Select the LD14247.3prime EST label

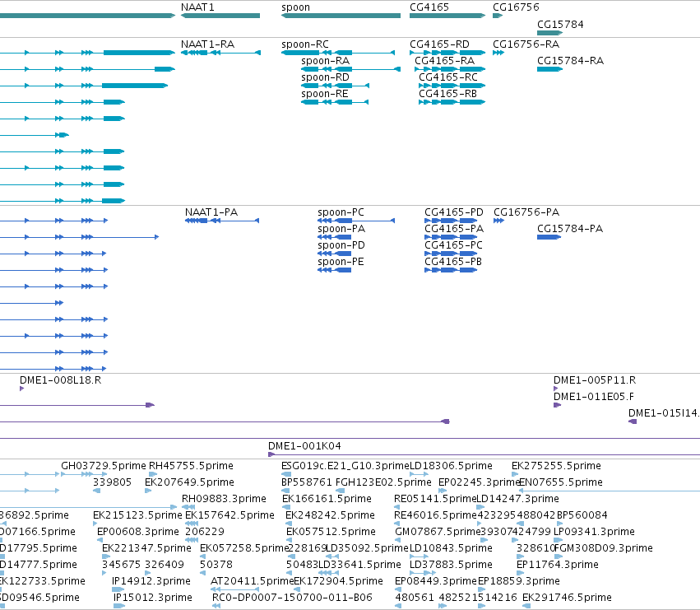click(x=518, y=499)
